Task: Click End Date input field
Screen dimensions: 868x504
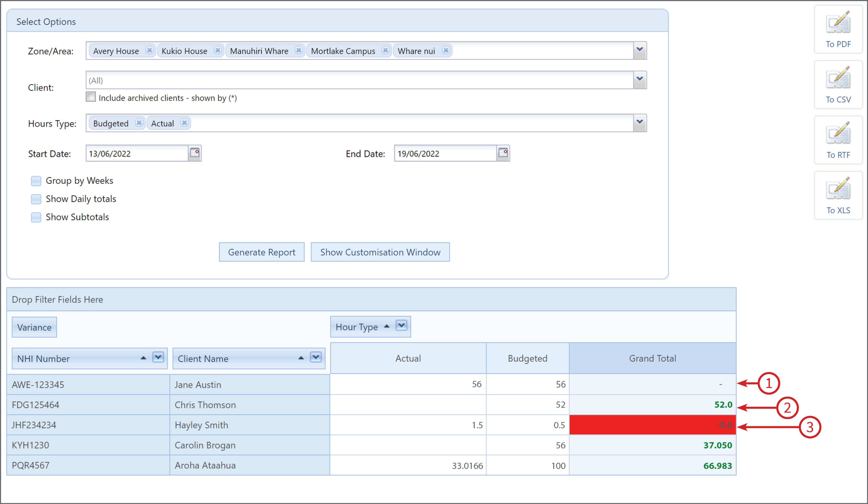Action: [x=445, y=153]
